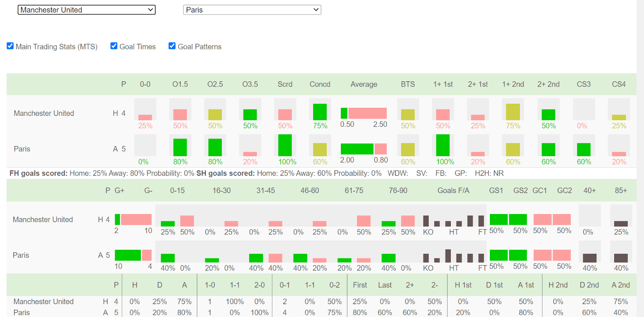Click Paris's 1+ 1st 100% bar
The image size is (644, 317).
tap(443, 145)
